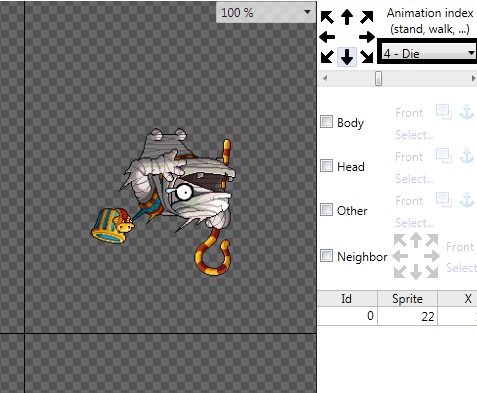Select the down direction arrow
The height and width of the screenshot is (393, 477).
click(x=347, y=57)
